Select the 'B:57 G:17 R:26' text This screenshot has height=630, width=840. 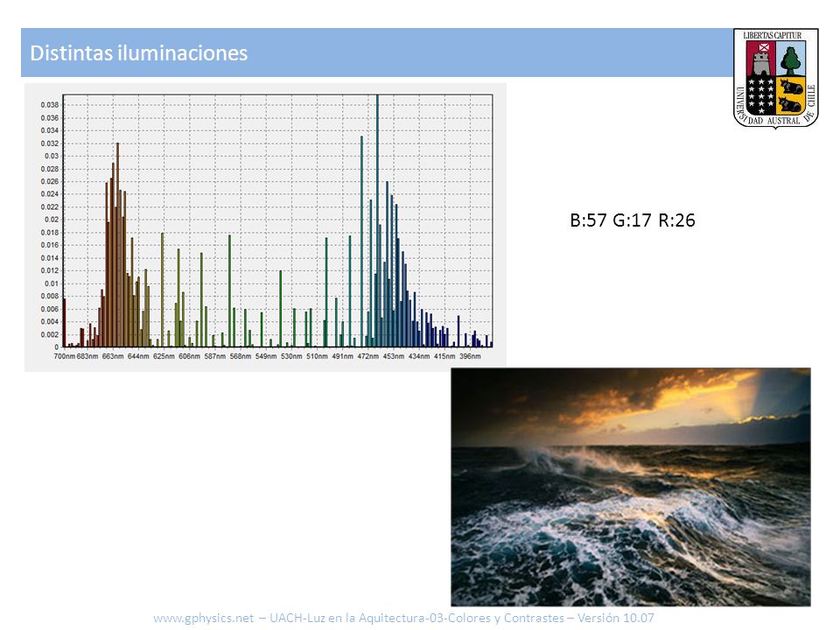[x=632, y=220]
